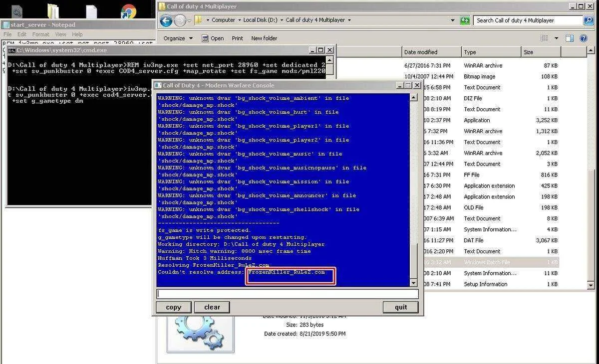Click the search magnifier icon
This screenshot has height=364, width=599.
[589, 20]
